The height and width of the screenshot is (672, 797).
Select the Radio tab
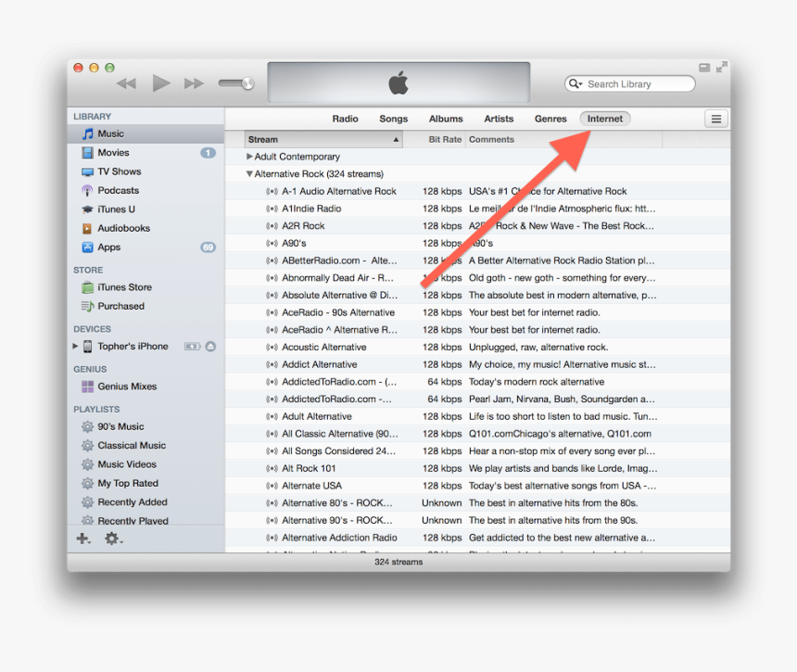pyautogui.click(x=345, y=119)
